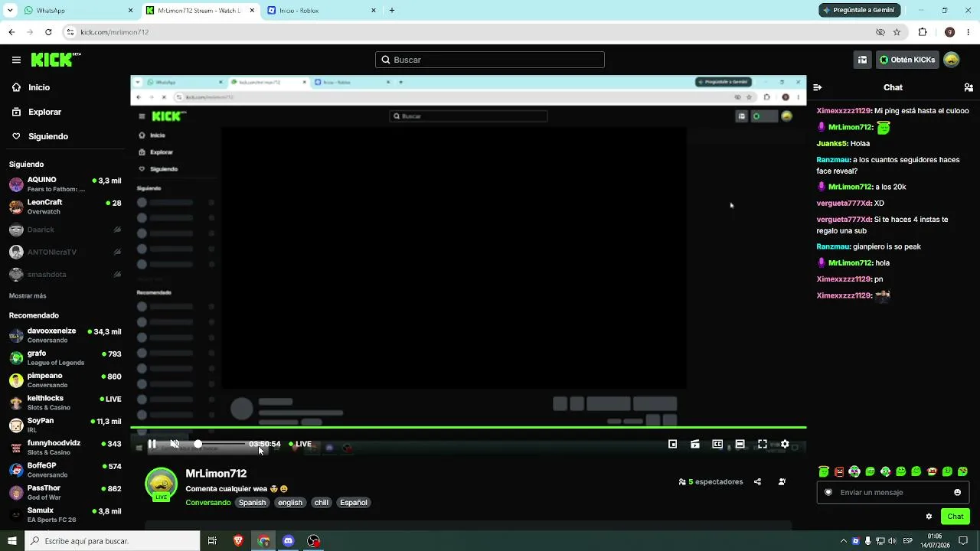Viewport: 980px width, 551px height.
Task: Select the chill tag
Action: pyautogui.click(x=322, y=503)
